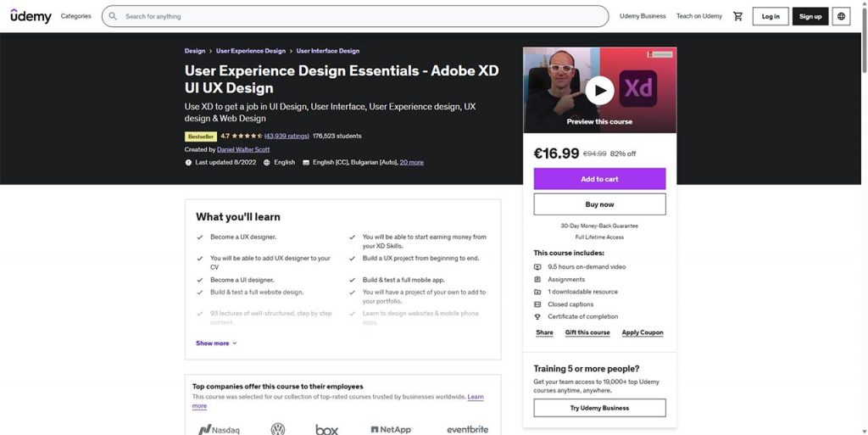Click the downloadable resource icon
The image size is (868, 435).
point(537,292)
